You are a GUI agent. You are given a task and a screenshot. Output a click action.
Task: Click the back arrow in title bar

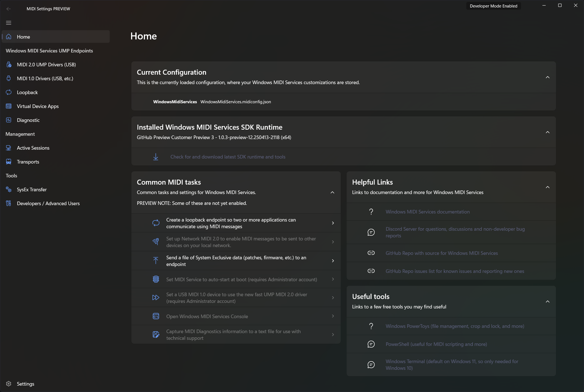pyautogui.click(x=9, y=9)
